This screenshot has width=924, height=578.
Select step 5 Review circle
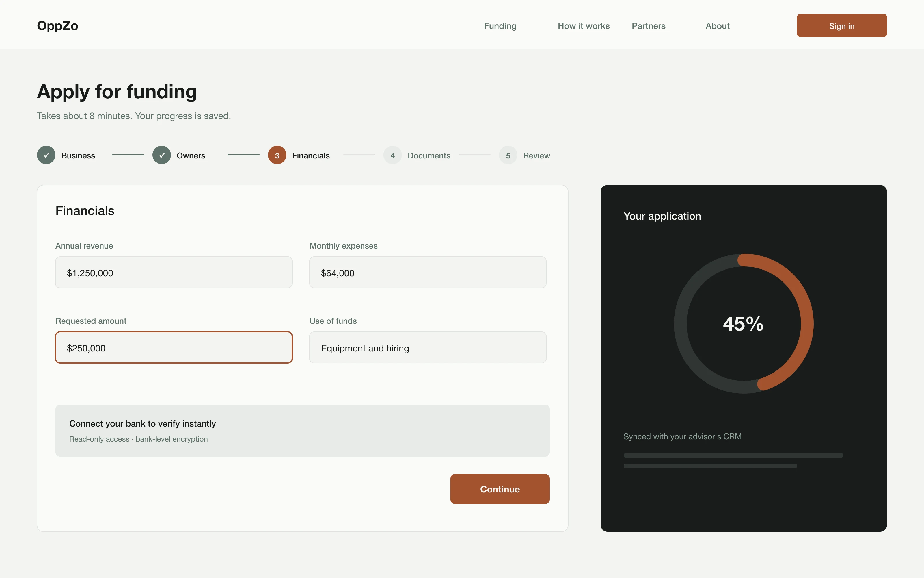508,155
